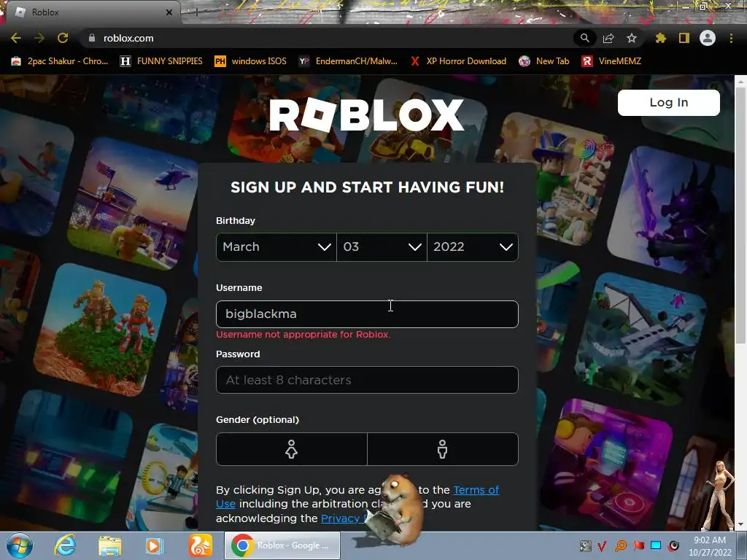Share this page via the share icon
The height and width of the screenshot is (560, 747).
click(x=608, y=38)
